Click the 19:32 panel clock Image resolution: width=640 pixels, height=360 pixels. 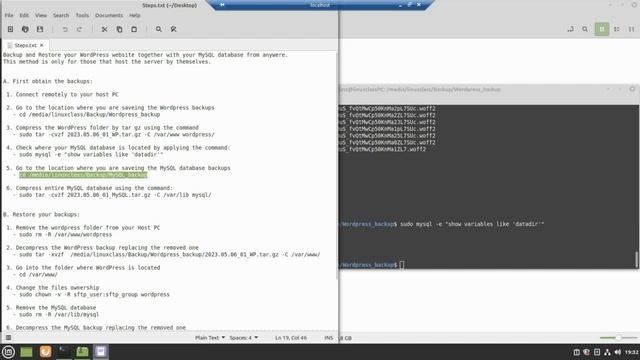click(x=631, y=352)
